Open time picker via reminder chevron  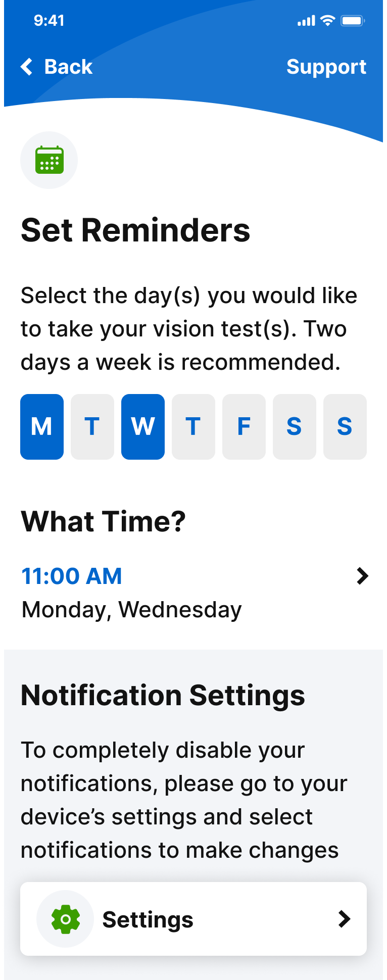(362, 576)
